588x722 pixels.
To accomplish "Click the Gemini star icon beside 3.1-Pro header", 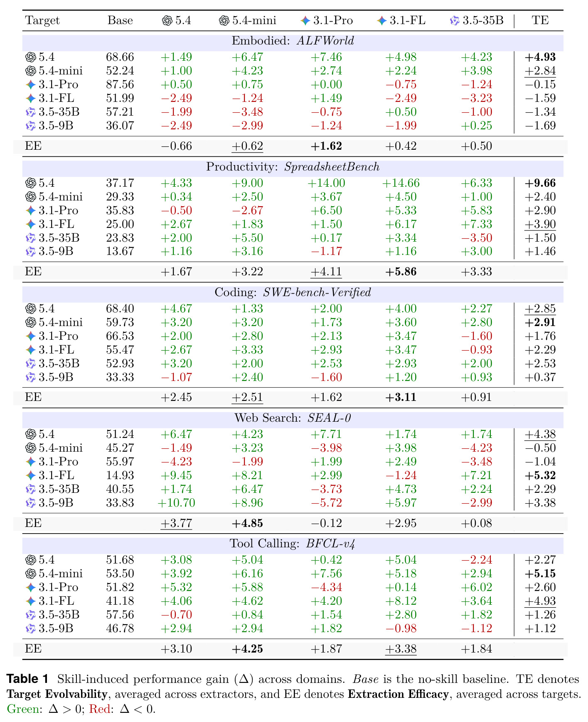I will 305,20.
